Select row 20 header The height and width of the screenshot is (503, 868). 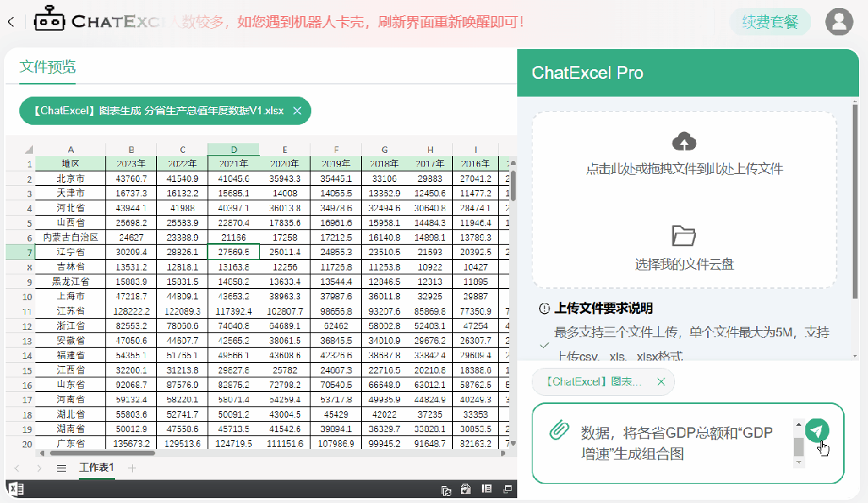21,443
